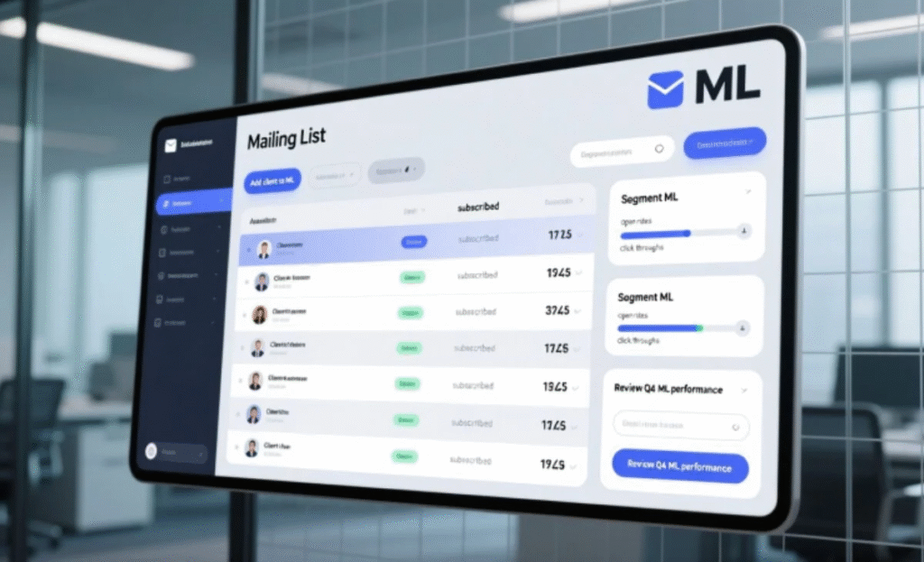This screenshot has width=924, height=562.
Task: Select the third sidebar navigation icon
Action: pyautogui.click(x=164, y=253)
